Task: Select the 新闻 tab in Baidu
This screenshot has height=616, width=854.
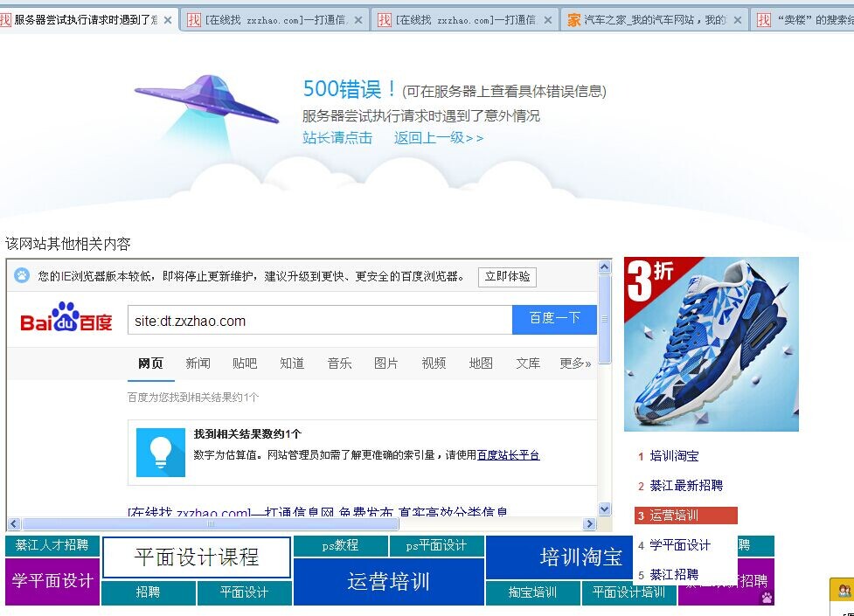Action: [x=198, y=363]
